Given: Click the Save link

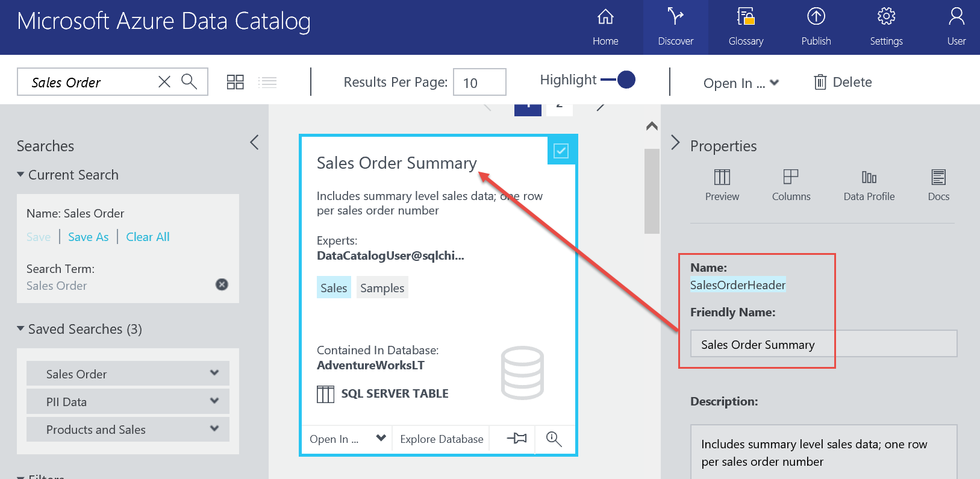Looking at the screenshot, I should click(39, 237).
